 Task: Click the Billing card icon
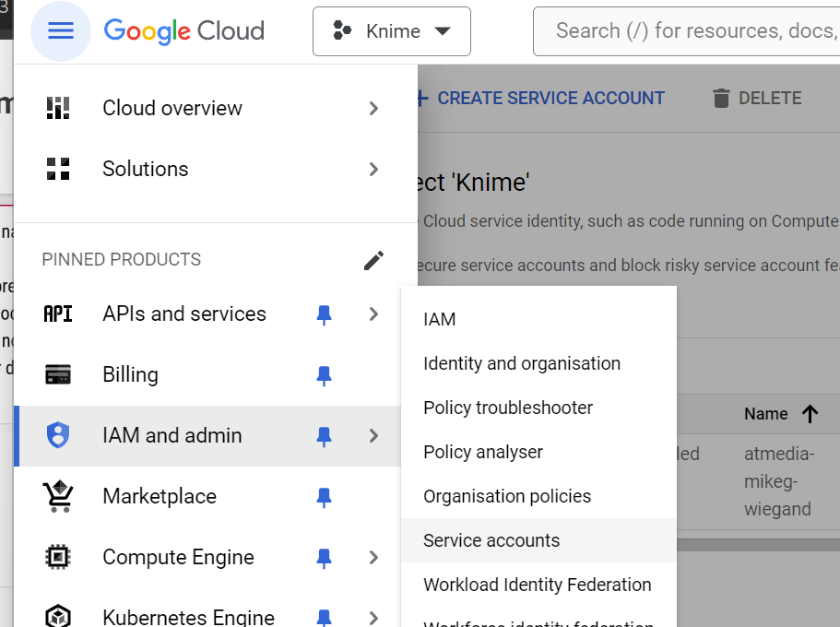tap(58, 374)
